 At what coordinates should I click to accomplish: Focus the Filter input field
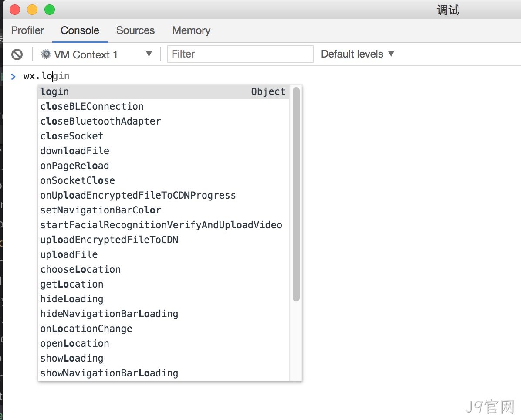[x=240, y=54]
